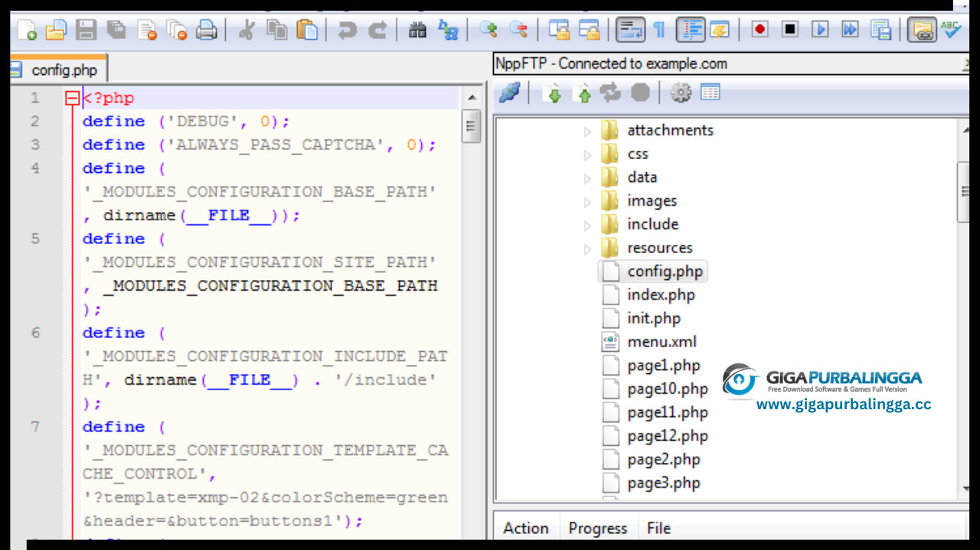The height and width of the screenshot is (550, 980).
Task: Click the Undo arrow icon
Action: coord(348,30)
